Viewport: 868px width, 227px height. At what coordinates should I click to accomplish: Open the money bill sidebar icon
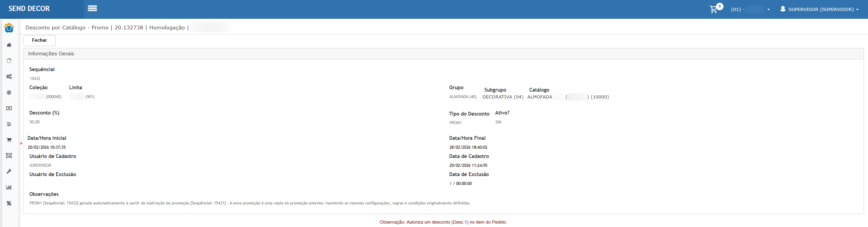9,108
